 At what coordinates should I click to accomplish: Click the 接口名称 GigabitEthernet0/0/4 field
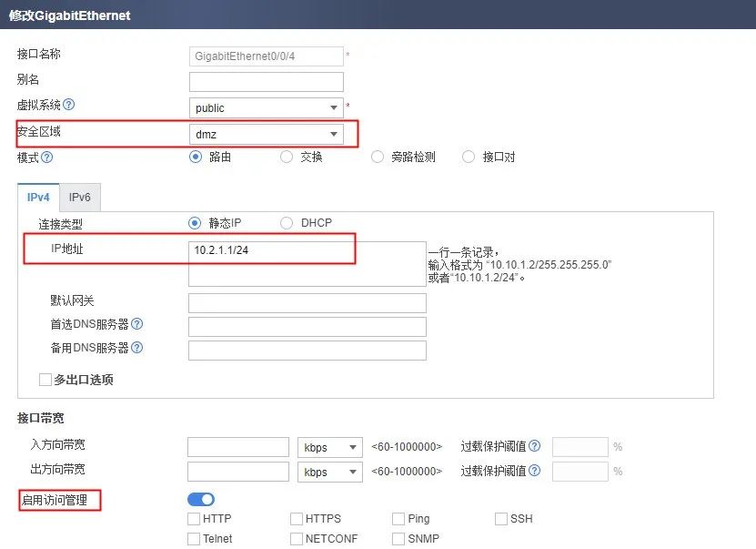[x=267, y=56]
